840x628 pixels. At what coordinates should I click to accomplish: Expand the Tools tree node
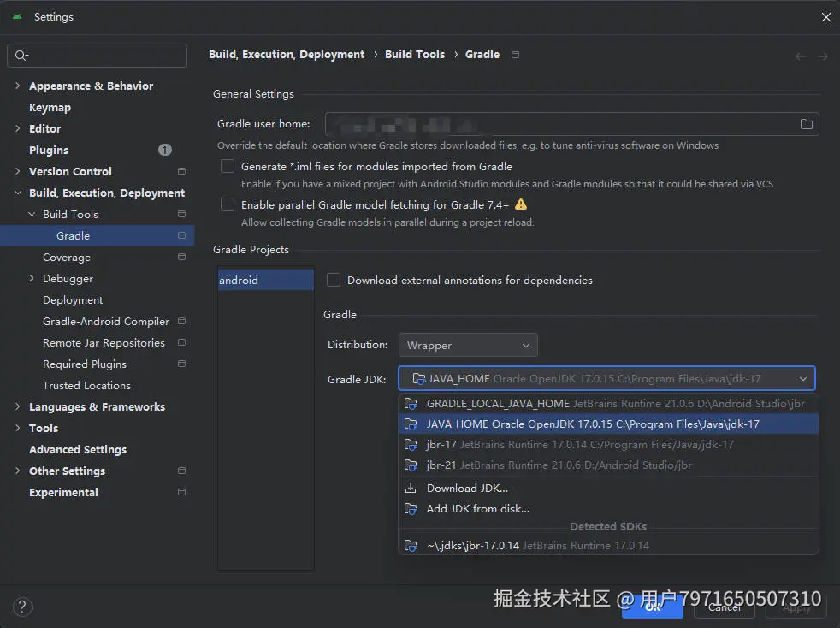[x=18, y=428]
